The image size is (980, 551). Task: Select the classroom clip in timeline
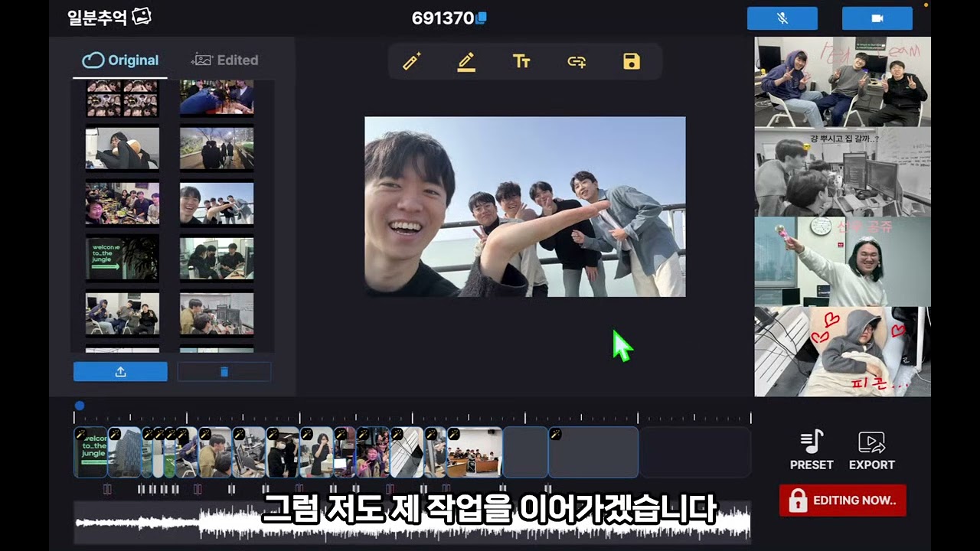point(474,453)
